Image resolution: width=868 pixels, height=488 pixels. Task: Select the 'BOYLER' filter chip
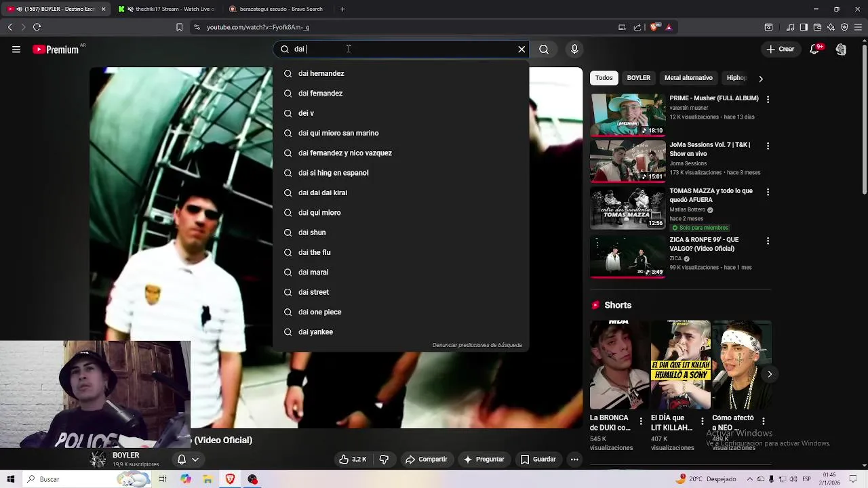pyautogui.click(x=638, y=78)
